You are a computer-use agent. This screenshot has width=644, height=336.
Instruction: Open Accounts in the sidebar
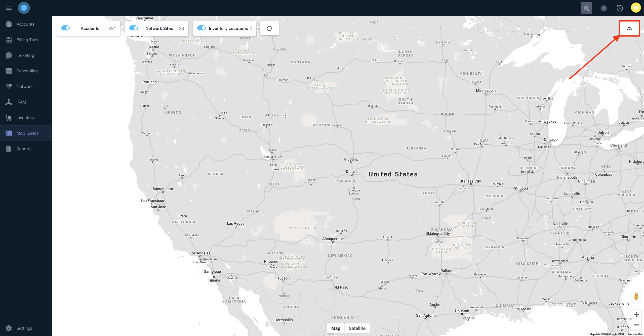pyautogui.click(x=26, y=24)
